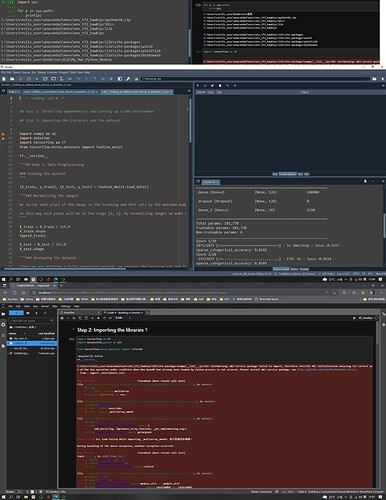The image size is (386, 500).
Task: Switch to the Plots pane tab
Action: click(300, 174)
